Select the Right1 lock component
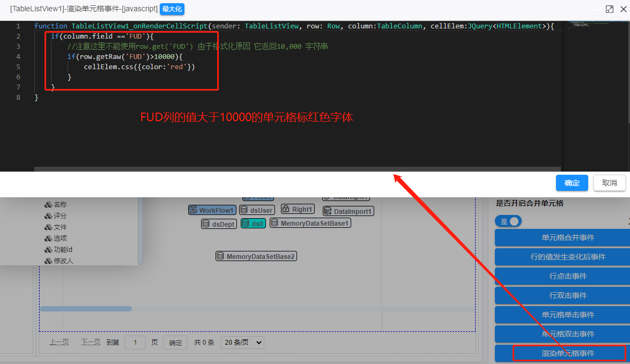This screenshot has height=364, width=630. point(298,209)
